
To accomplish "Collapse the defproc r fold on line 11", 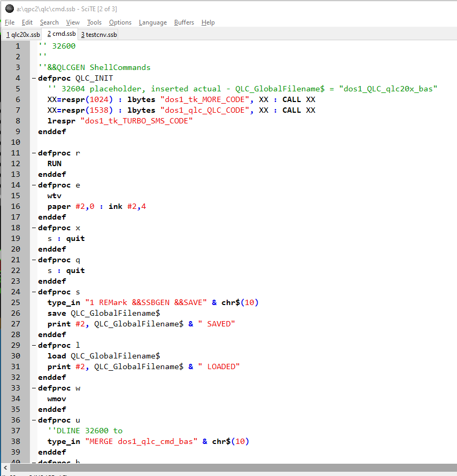I will pyautogui.click(x=34, y=153).
